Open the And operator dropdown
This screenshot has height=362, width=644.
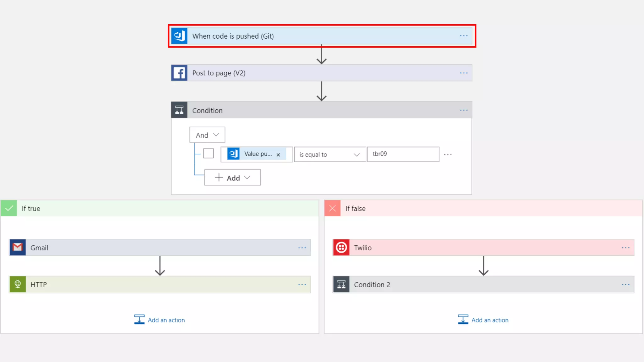click(207, 135)
